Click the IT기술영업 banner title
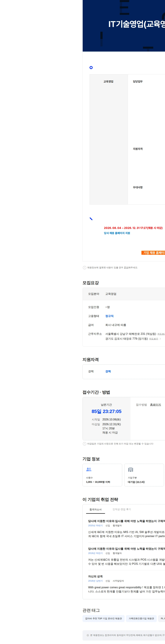This screenshot has width=165, height=644. click(136, 24)
